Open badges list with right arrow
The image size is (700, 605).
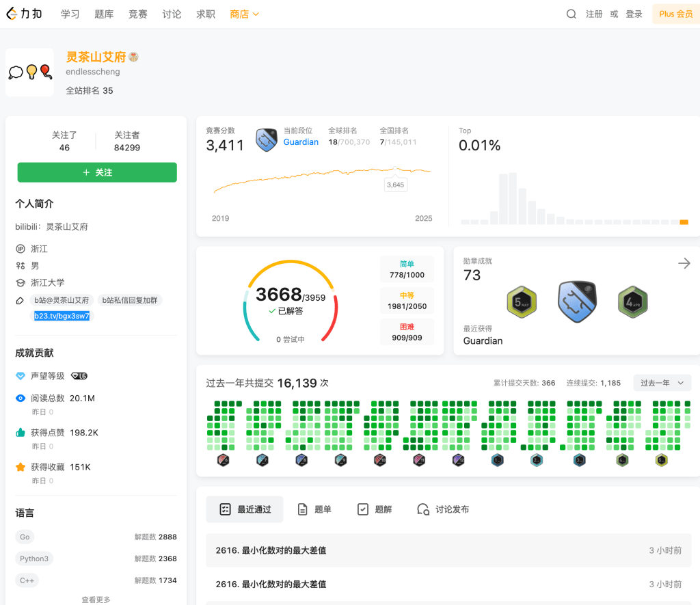click(684, 264)
